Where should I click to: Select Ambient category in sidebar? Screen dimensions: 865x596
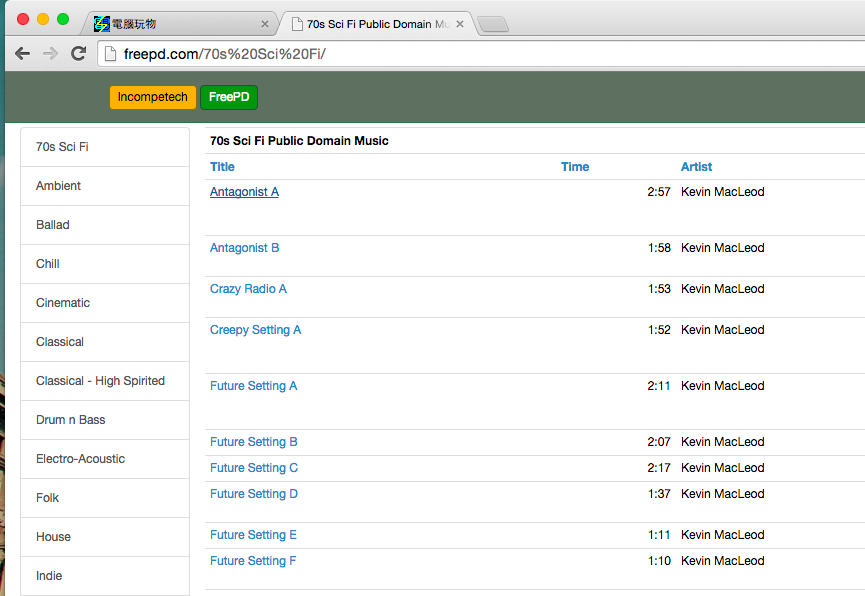[58, 186]
